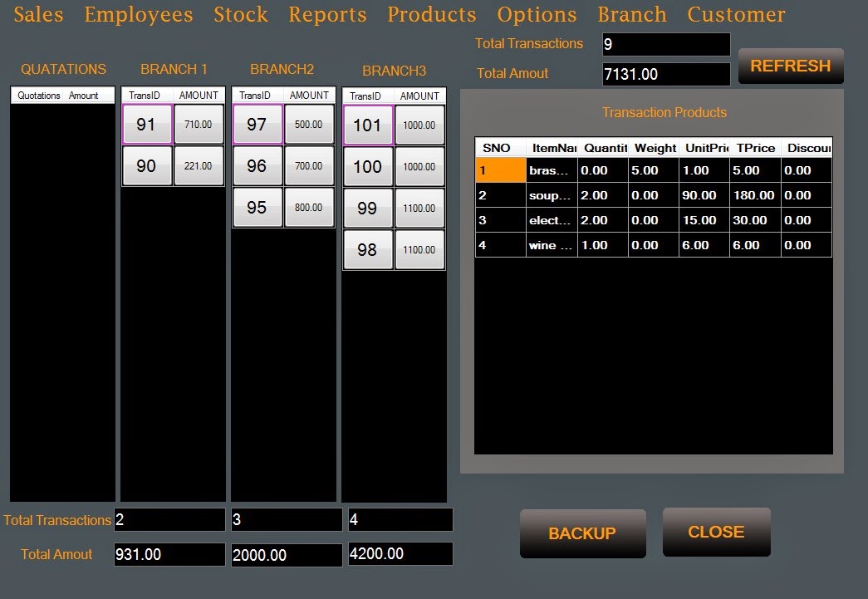Click the CLOSE button

point(716,532)
